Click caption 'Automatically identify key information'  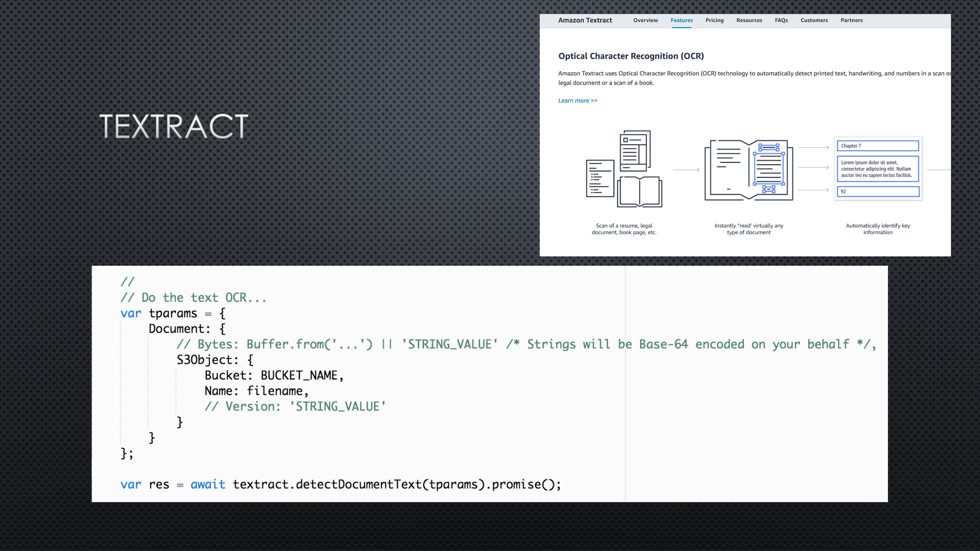pyautogui.click(x=878, y=229)
